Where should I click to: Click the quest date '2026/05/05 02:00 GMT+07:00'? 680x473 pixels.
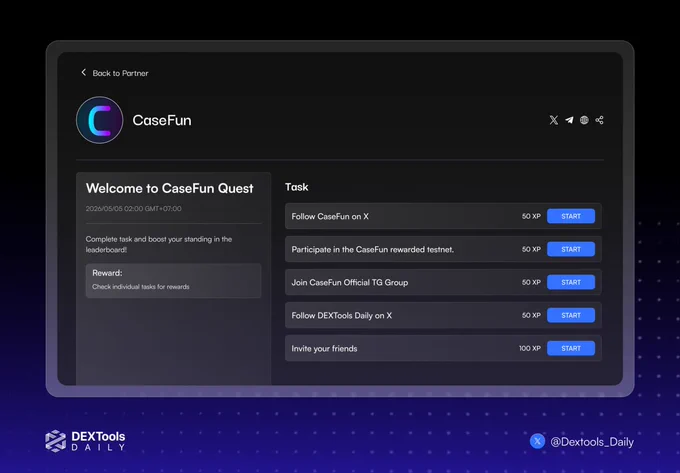(x=134, y=209)
